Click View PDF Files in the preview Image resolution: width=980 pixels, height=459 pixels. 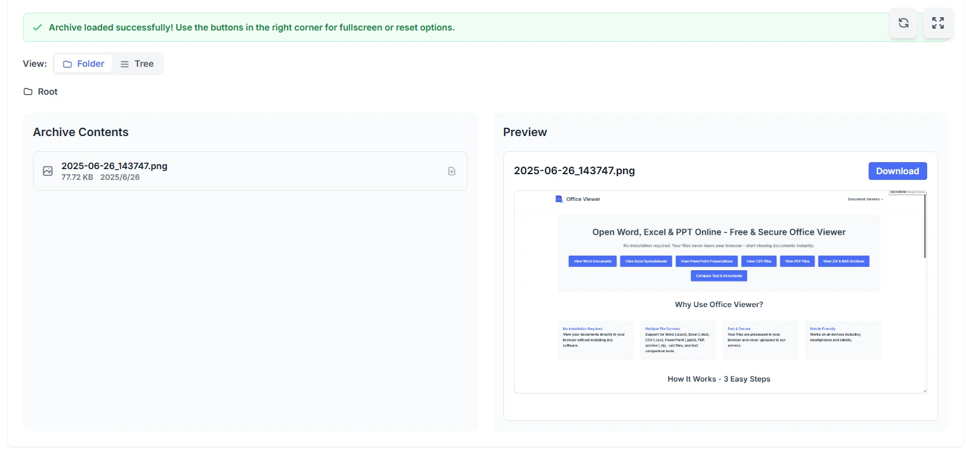click(x=797, y=261)
